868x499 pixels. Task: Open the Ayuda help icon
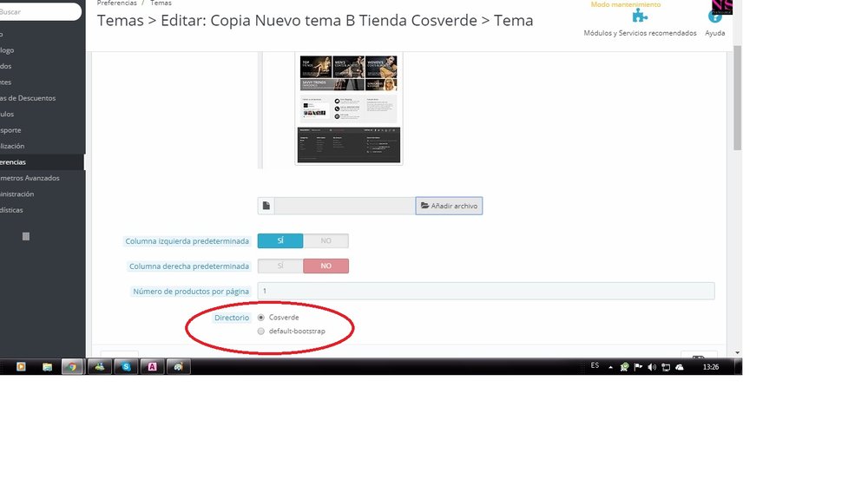(x=714, y=16)
